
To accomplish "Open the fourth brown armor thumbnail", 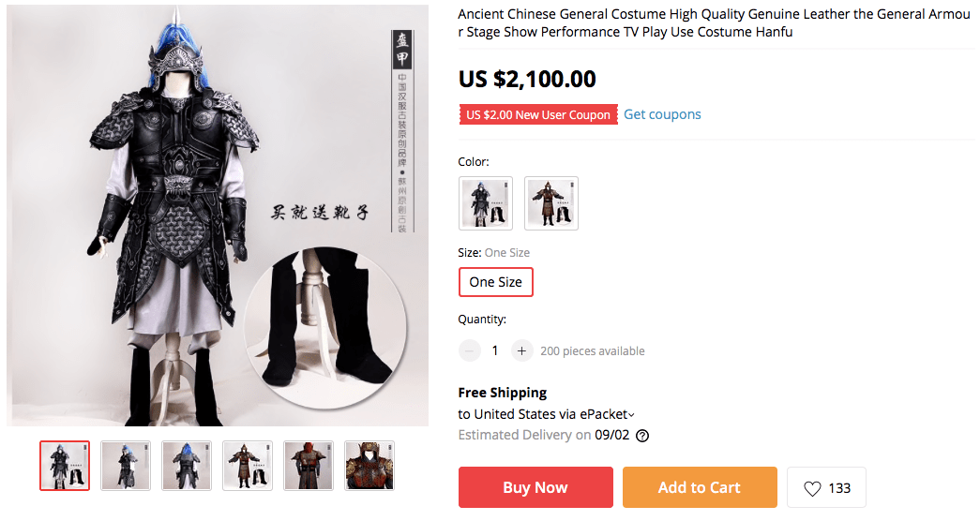I will pos(248,466).
